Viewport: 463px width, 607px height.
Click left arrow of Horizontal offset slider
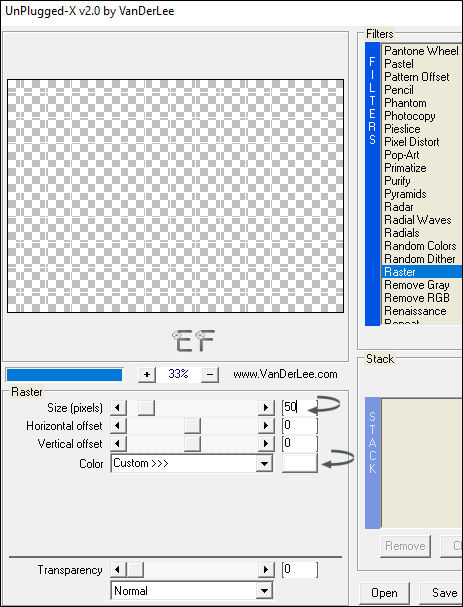pyautogui.click(x=118, y=426)
